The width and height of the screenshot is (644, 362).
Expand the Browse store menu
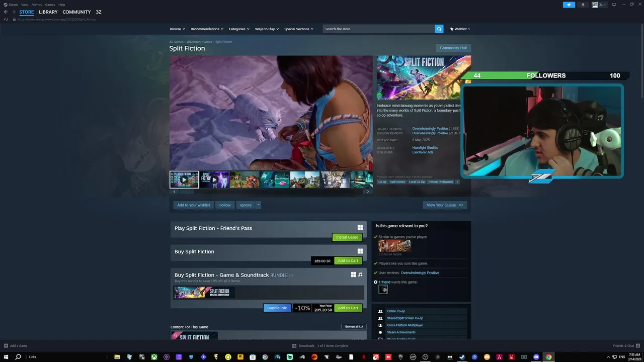tap(177, 29)
